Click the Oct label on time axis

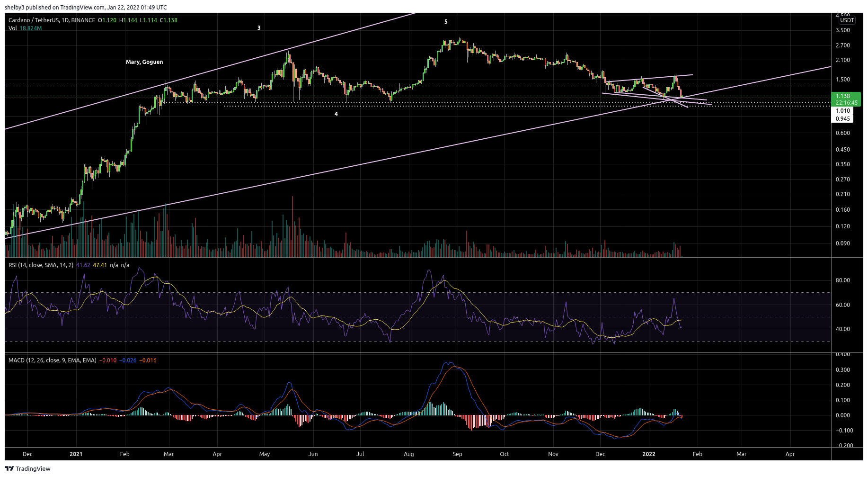505,454
